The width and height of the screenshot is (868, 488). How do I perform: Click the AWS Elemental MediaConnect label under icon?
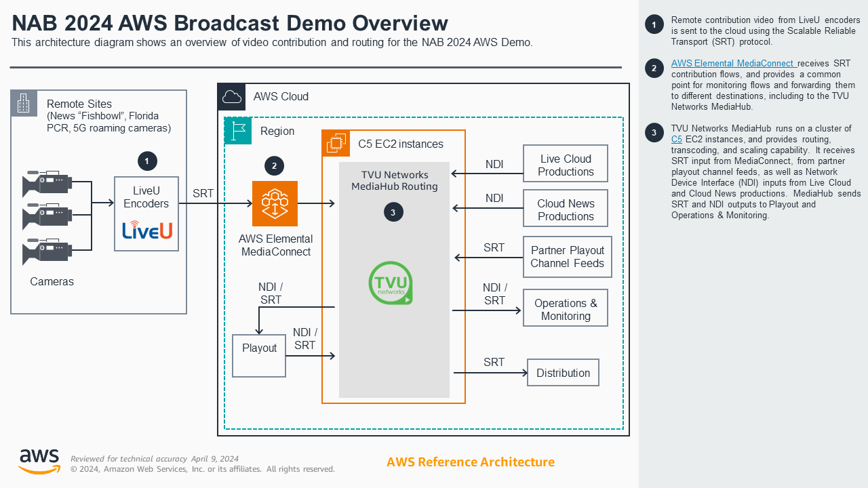[276, 245]
